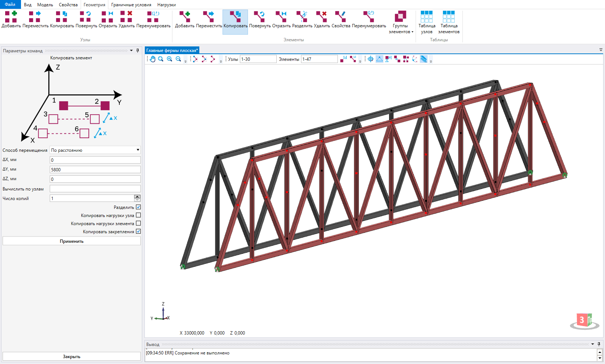Show element numbers (Id) icon
Screen dimensions: 605x364
pyautogui.click(x=353, y=59)
